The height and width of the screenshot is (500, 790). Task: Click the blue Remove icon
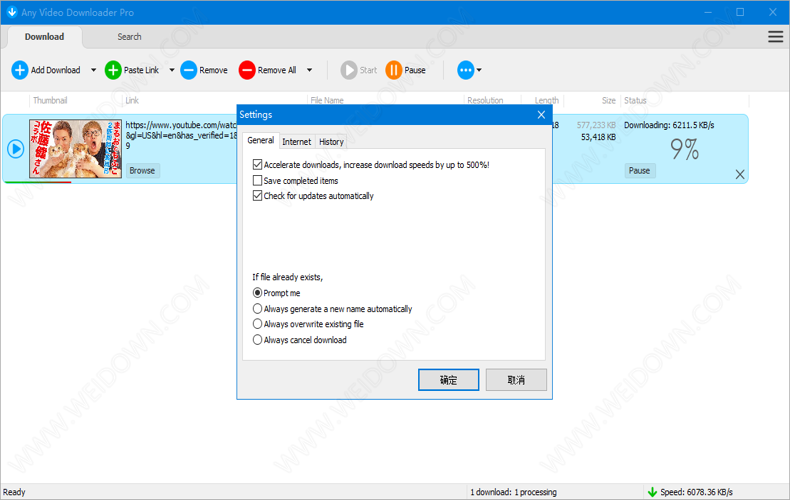(188, 70)
